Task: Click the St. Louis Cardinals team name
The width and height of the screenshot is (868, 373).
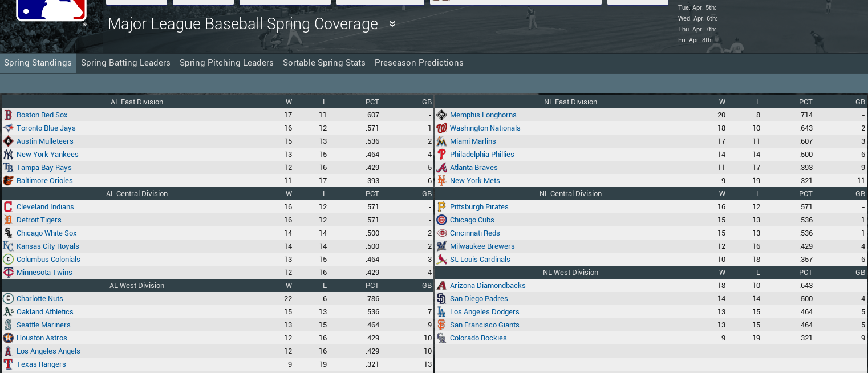Action: pyautogui.click(x=480, y=260)
